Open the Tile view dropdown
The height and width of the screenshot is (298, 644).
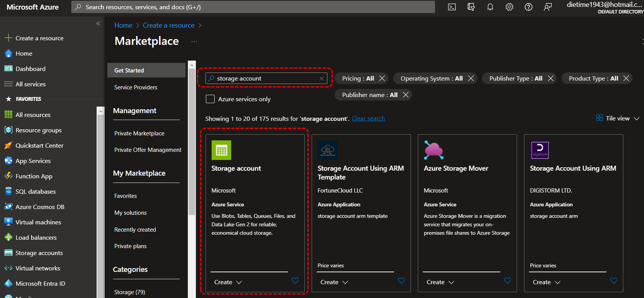pos(618,118)
